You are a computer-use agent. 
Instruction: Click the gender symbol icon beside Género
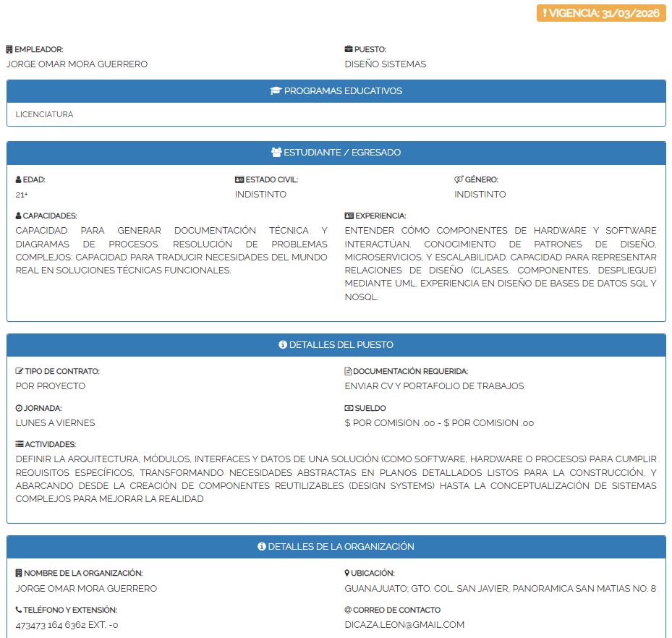[x=459, y=179]
